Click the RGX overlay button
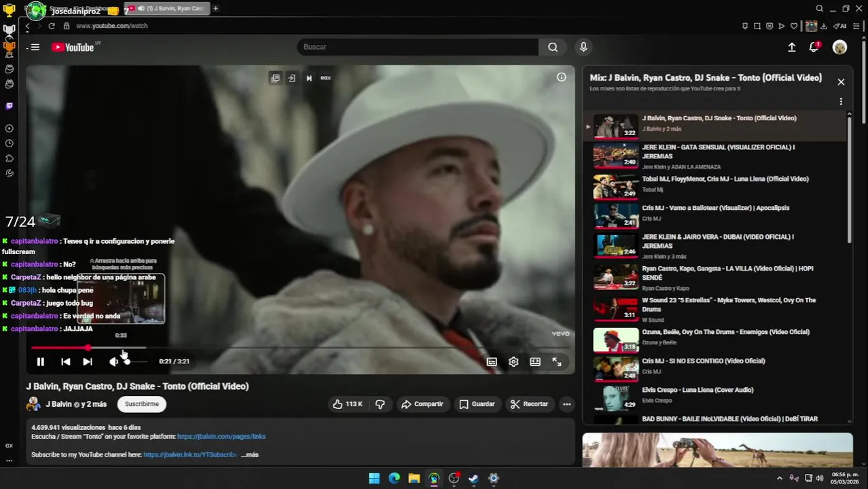This screenshot has height=489, width=868. [326, 78]
